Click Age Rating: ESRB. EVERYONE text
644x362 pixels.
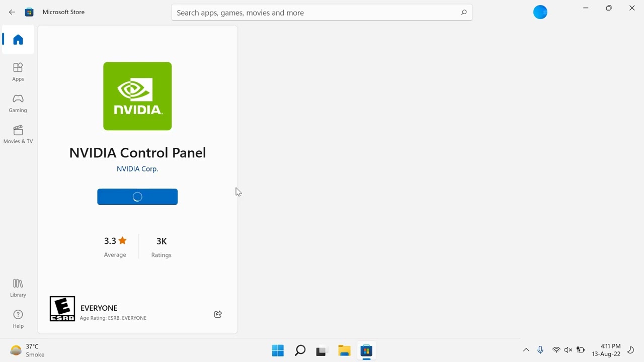(113, 318)
